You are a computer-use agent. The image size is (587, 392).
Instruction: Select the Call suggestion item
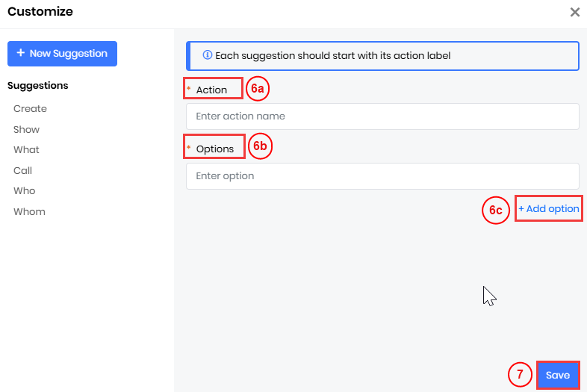click(22, 170)
